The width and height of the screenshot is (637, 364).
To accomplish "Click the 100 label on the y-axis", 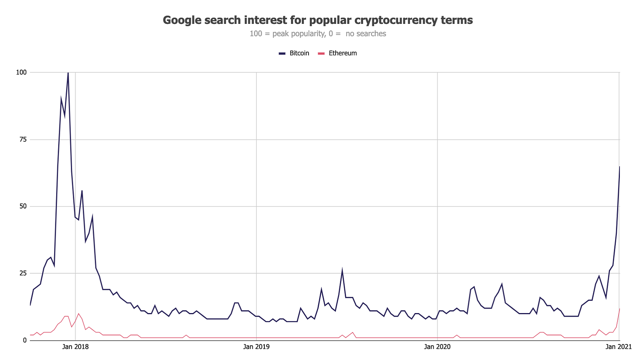I will point(21,72).
